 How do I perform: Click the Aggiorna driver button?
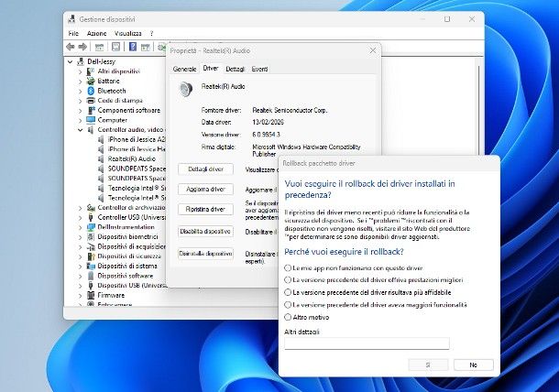[205, 190]
